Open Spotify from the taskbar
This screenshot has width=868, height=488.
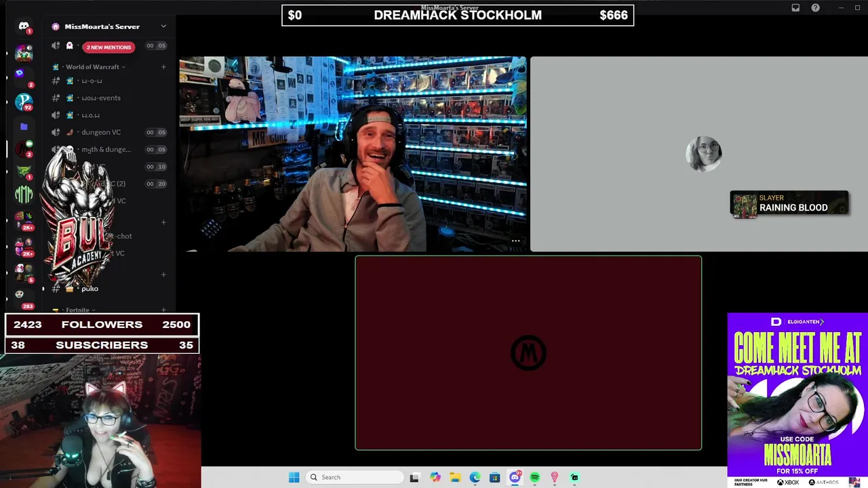coord(535,477)
